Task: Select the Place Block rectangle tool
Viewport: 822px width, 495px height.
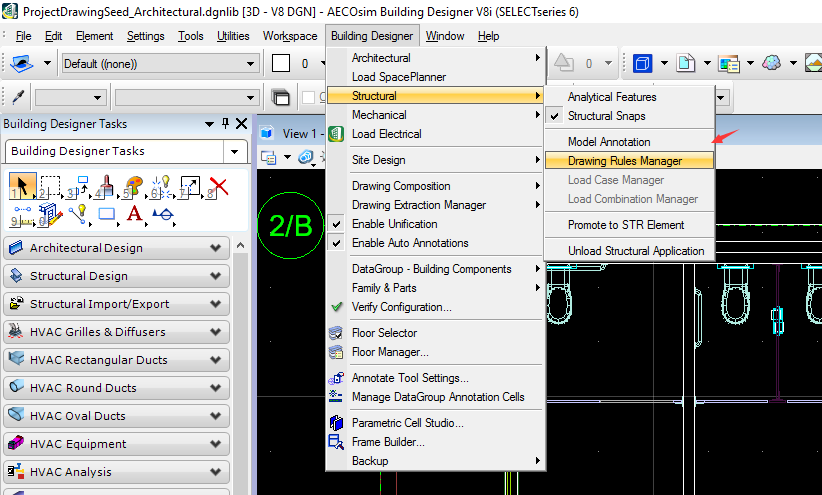Action: click(107, 214)
